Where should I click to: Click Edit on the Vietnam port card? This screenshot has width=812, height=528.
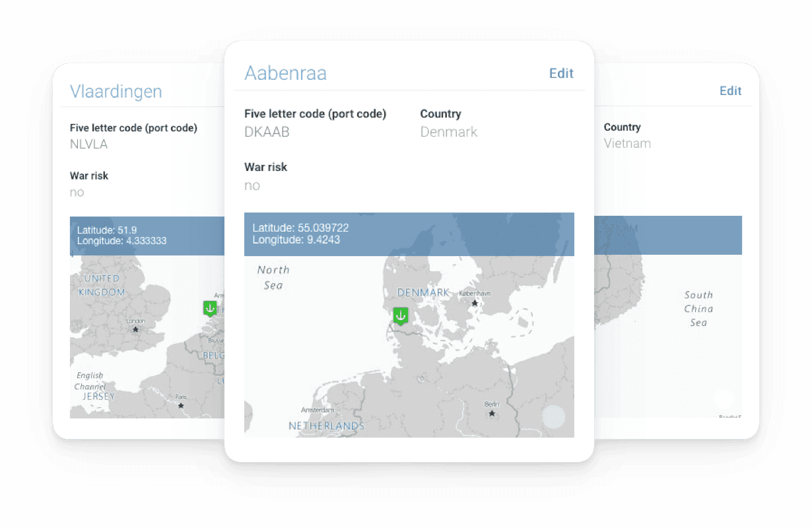click(730, 91)
